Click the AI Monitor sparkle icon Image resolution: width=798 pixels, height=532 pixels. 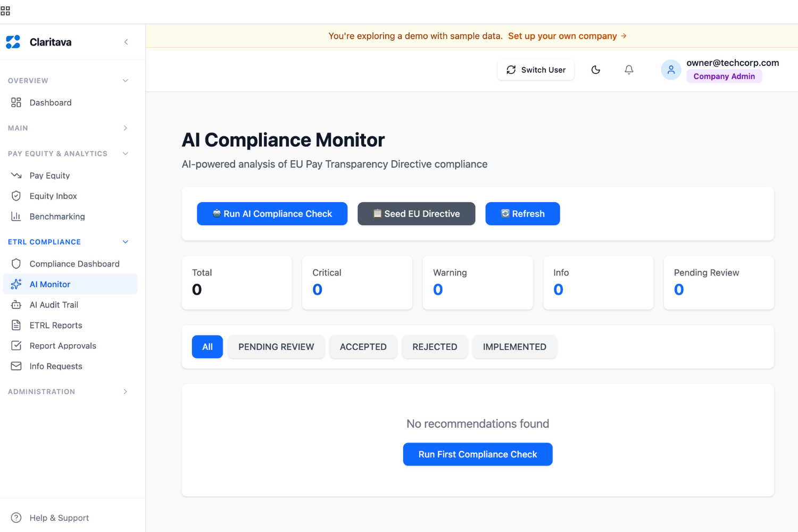[x=16, y=284]
